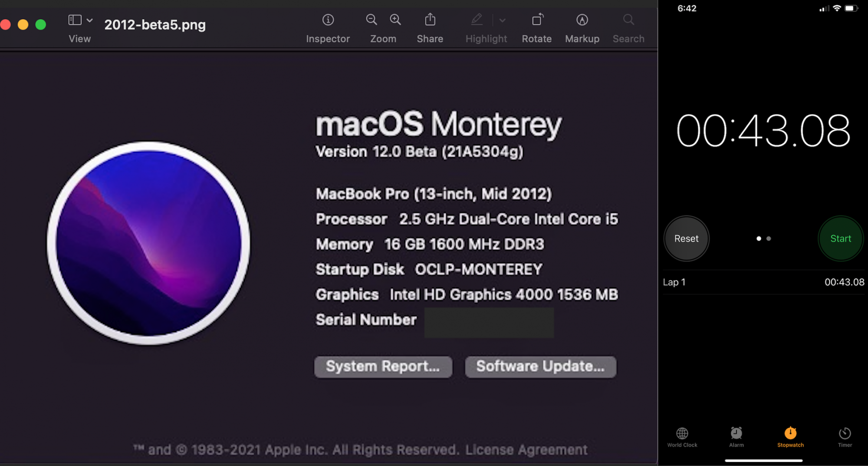Screen dimensions: 868x466
Task: Click the Zoom in magnifier icon
Action: pyautogui.click(x=395, y=20)
